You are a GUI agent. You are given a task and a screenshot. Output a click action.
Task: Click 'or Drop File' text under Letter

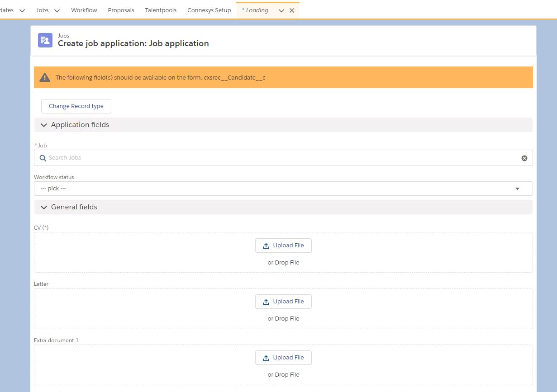click(283, 319)
